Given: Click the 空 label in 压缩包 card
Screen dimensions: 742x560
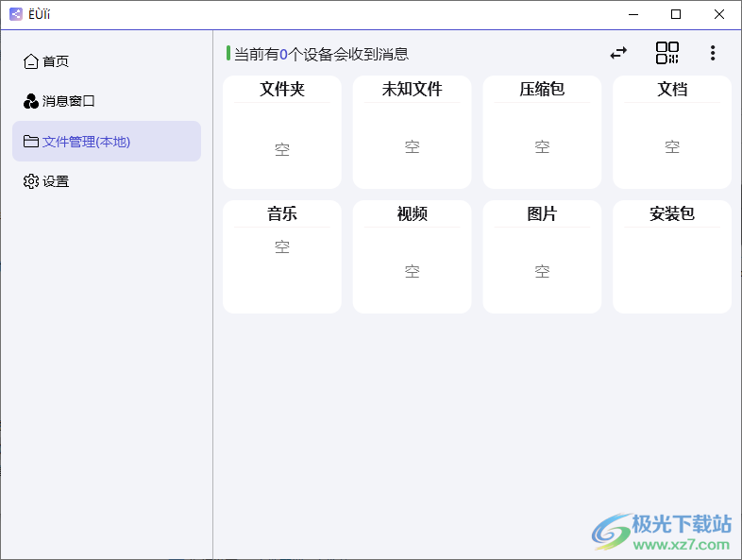Looking at the screenshot, I should pyautogui.click(x=542, y=146).
